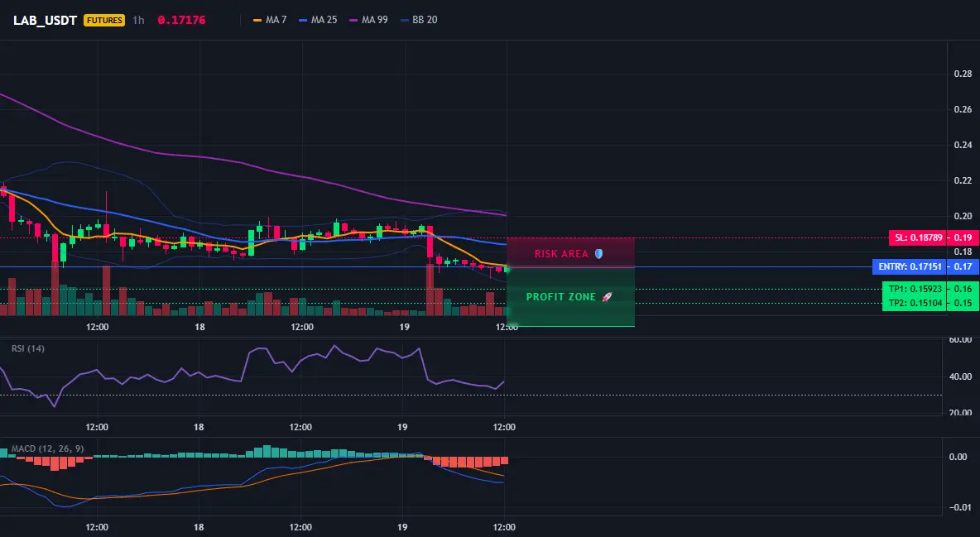Screen dimensions: 980x537
Task: Click the 60.00 RSI axis value
Action: click(961, 340)
